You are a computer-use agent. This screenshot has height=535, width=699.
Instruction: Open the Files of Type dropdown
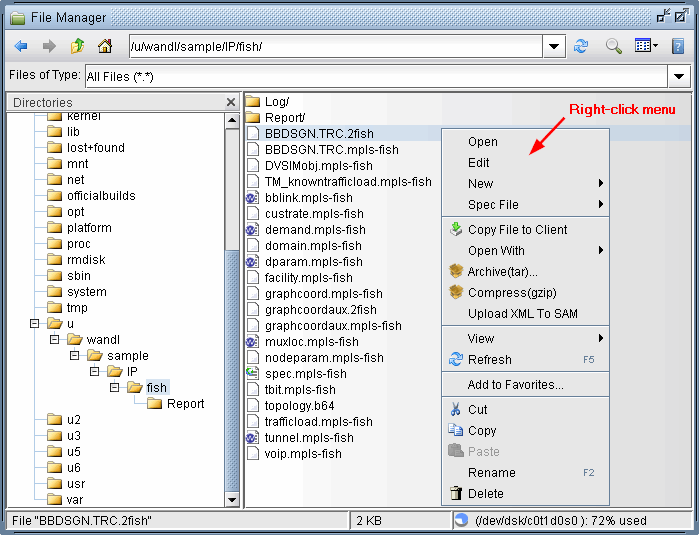[679, 76]
